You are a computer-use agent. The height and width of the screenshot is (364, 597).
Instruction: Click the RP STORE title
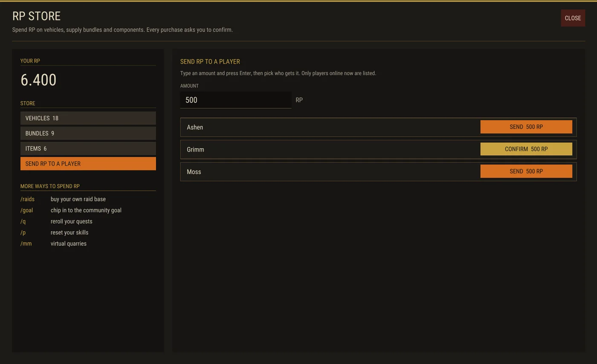(x=36, y=16)
